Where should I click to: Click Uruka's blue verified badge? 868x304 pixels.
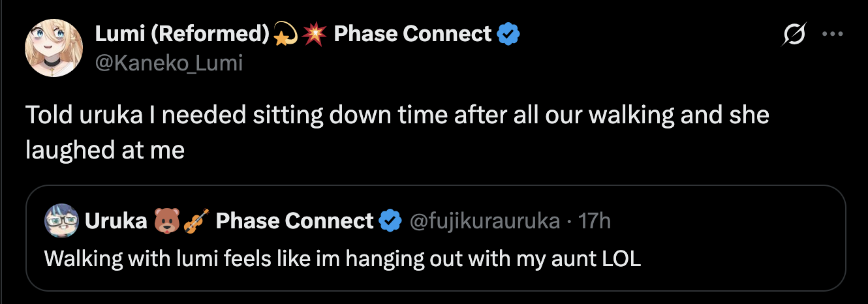pyautogui.click(x=390, y=222)
